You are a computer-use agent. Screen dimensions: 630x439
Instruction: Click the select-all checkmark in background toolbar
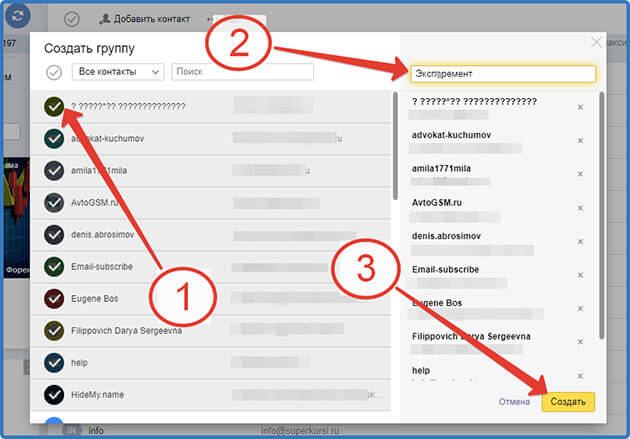pyautogui.click(x=72, y=19)
